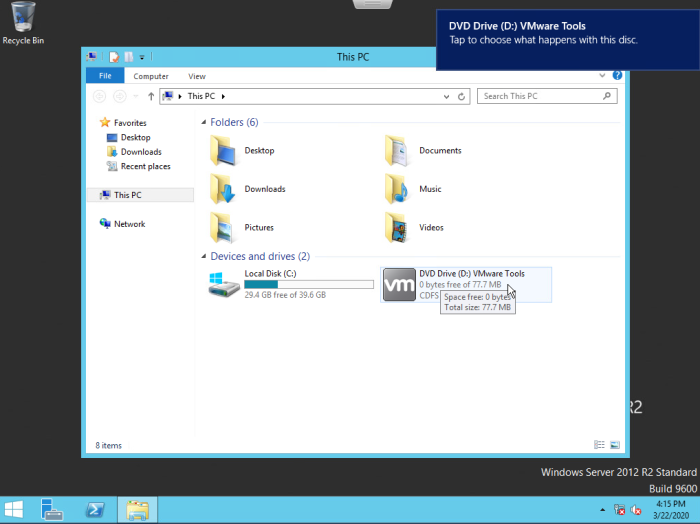Select Favorites in the navigation pane
The height and width of the screenshot is (524, 700).
tap(130, 123)
